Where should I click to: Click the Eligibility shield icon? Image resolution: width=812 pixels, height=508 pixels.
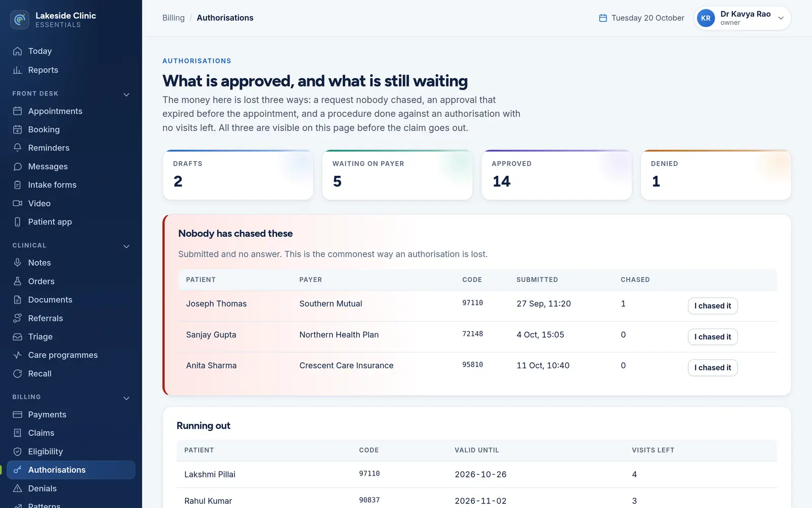pyautogui.click(x=18, y=452)
